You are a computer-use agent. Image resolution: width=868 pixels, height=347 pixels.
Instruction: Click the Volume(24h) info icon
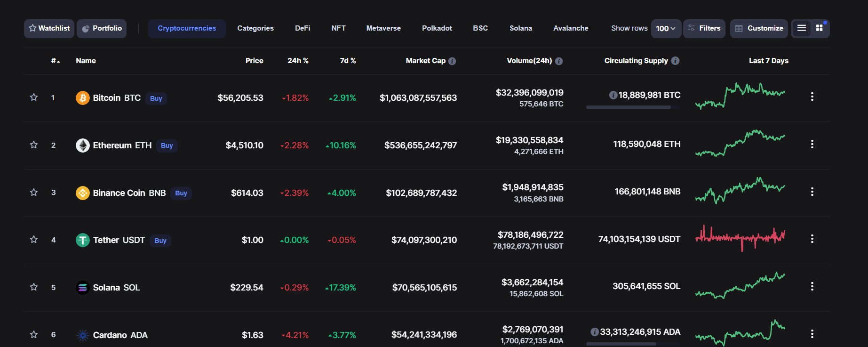559,61
